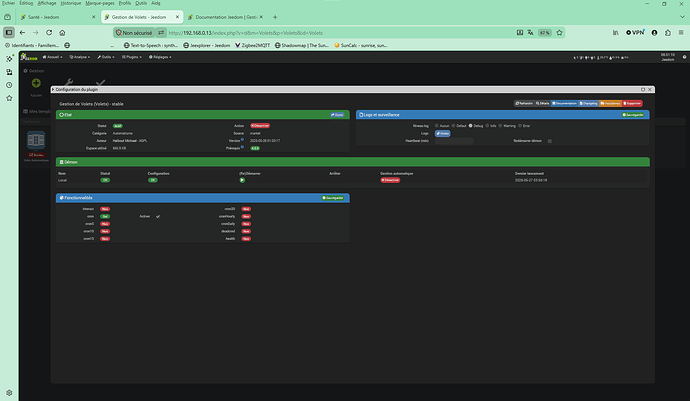690x401 pixels.
Task: Reload the browser page
Action: tap(49, 33)
